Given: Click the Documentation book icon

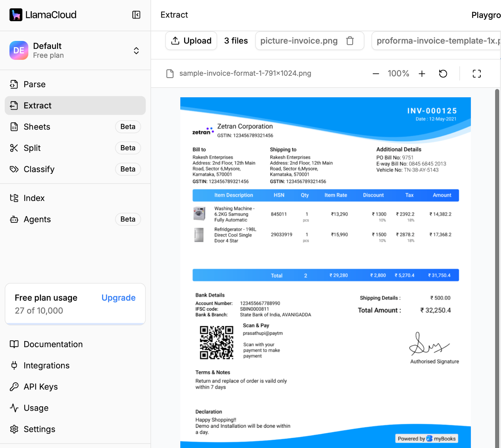Looking at the screenshot, I should (x=14, y=344).
